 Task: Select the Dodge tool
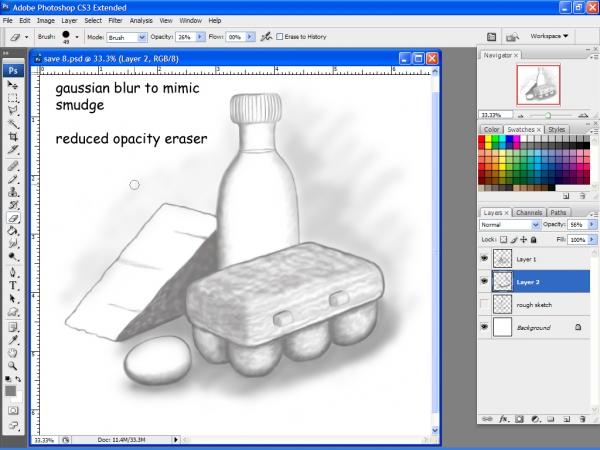click(13, 257)
